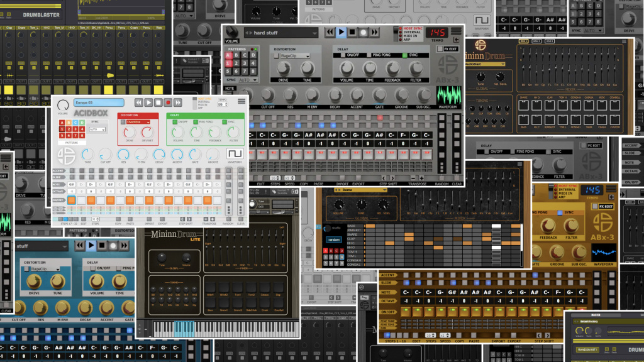Toggle Delay ON/OFF in the grey ABx-3 window

pyautogui.click(x=343, y=55)
